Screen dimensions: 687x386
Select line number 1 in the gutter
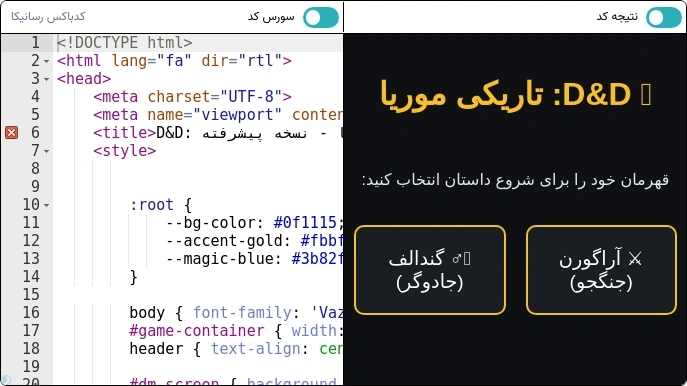35,43
